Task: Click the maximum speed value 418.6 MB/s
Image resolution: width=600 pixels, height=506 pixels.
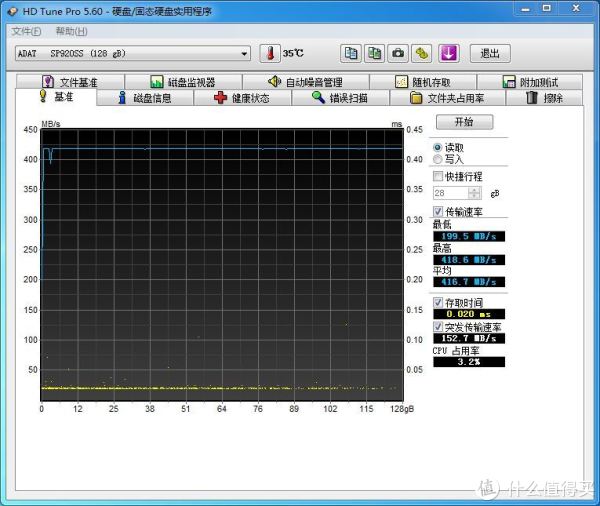Action: point(469,260)
